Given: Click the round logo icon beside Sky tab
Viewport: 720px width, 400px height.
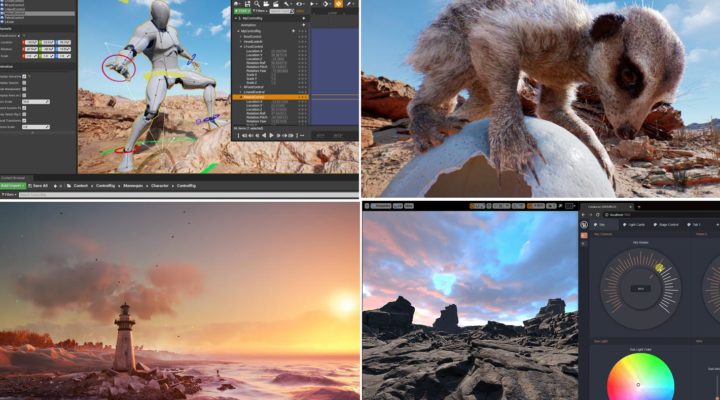Looking at the screenshot, I should 584,225.
